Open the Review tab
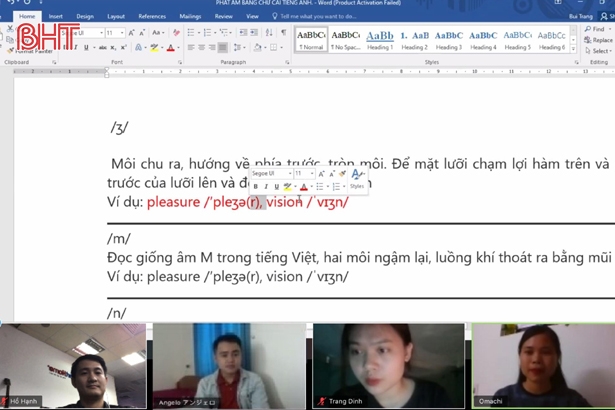This screenshot has width=615, height=410. click(224, 16)
